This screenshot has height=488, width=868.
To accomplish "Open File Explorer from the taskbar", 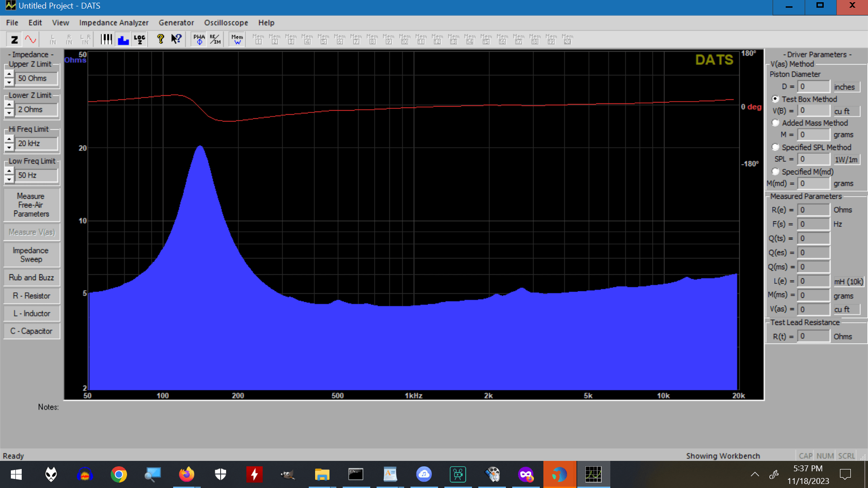I will pyautogui.click(x=322, y=474).
